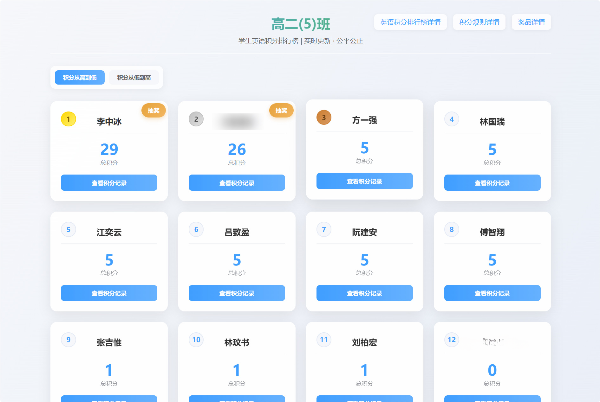The image size is (600, 402).
Task: Click the student name 张吉惟
Action: (109, 342)
